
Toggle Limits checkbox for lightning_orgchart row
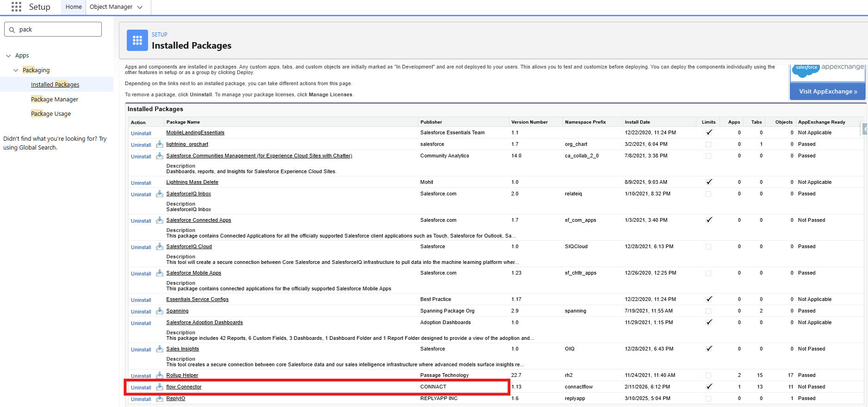(708, 144)
